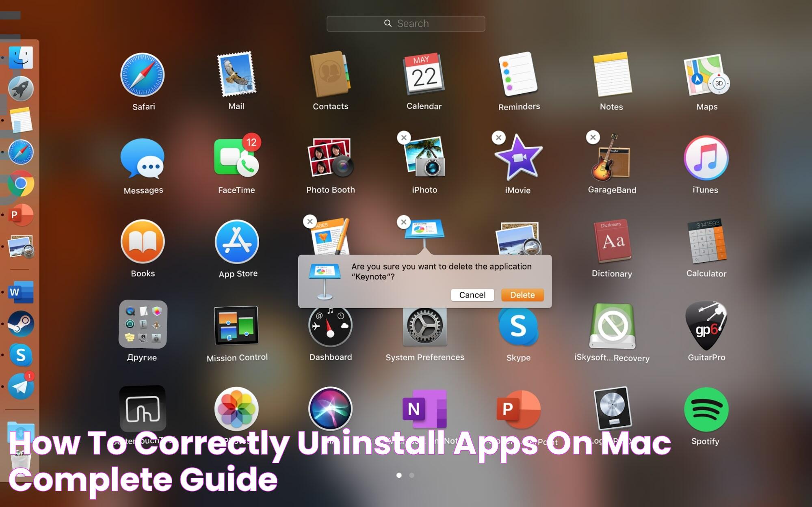This screenshot has height=507, width=812.
Task: Click the X on iMovie icon
Action: tap(498, 137)
